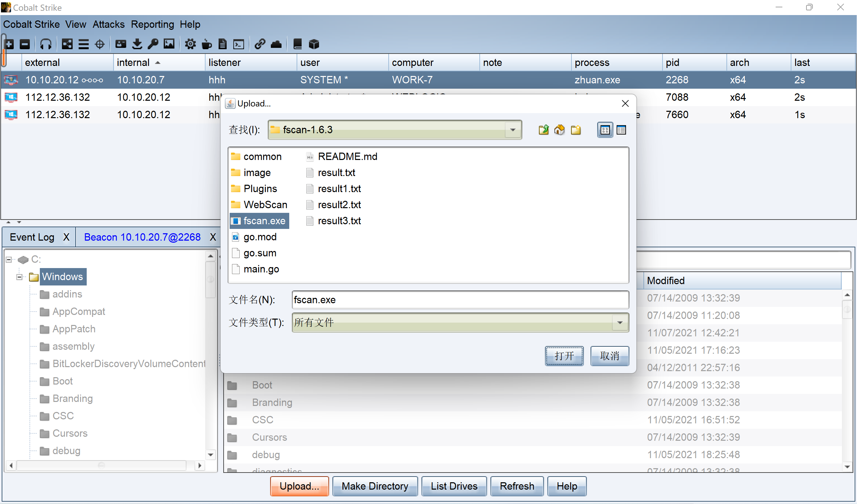857x504 pixels.
Task: Select README.md in the Upload dialog
Action: point(342,157)
